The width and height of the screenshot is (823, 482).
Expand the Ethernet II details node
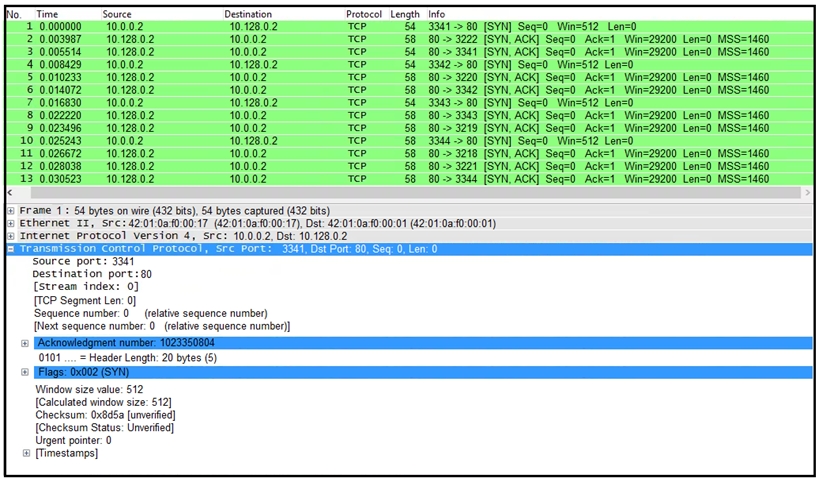pos(10,224)
